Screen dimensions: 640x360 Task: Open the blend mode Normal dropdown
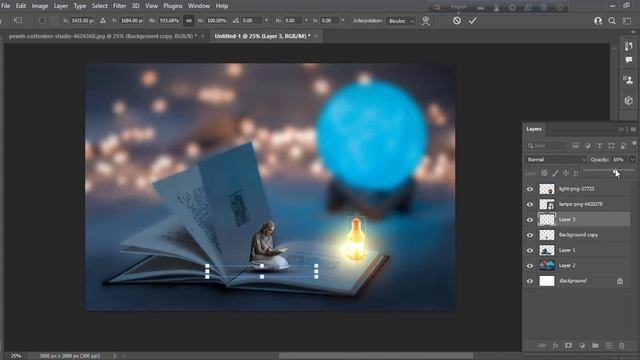pos(556,160)
